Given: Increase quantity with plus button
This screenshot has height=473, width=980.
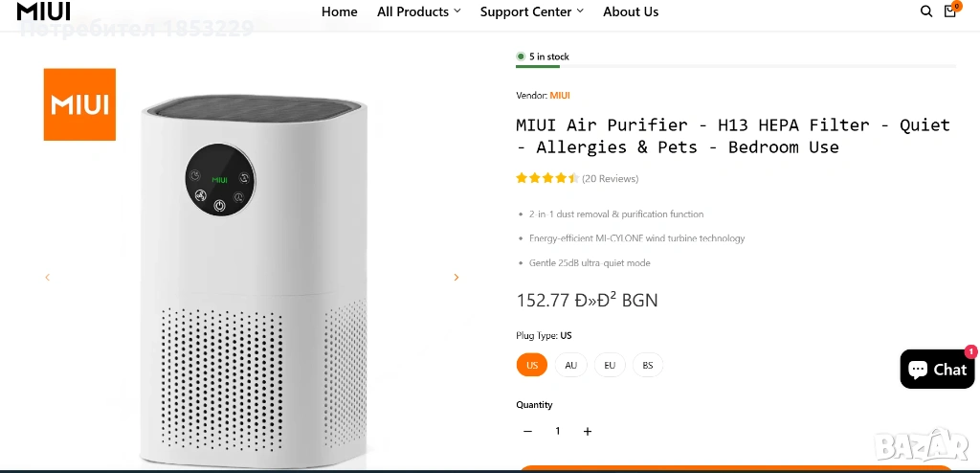Looking at the screenshot, I should (588, 431).
